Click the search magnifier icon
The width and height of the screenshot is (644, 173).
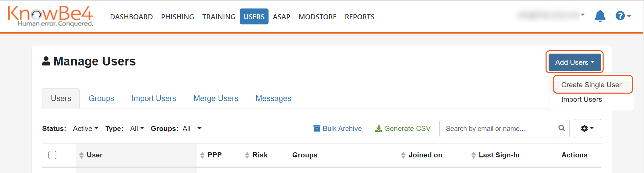click(x=562, y=129)
